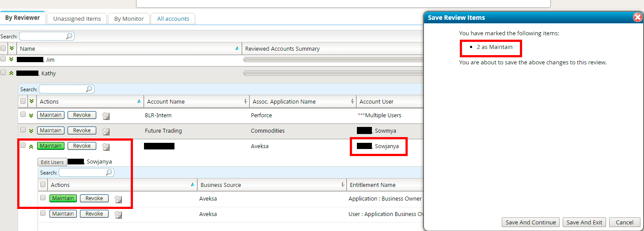Click the comment icon in Future Trading row
This screenshot has height=231, width=644.
[x=106, y=131]
